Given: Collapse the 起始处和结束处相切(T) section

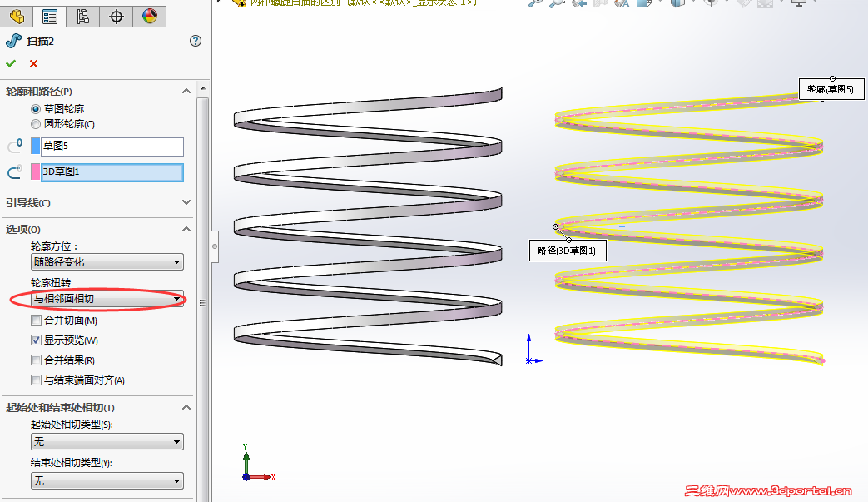Looking at the screenshot, I should tap(186, 407).
